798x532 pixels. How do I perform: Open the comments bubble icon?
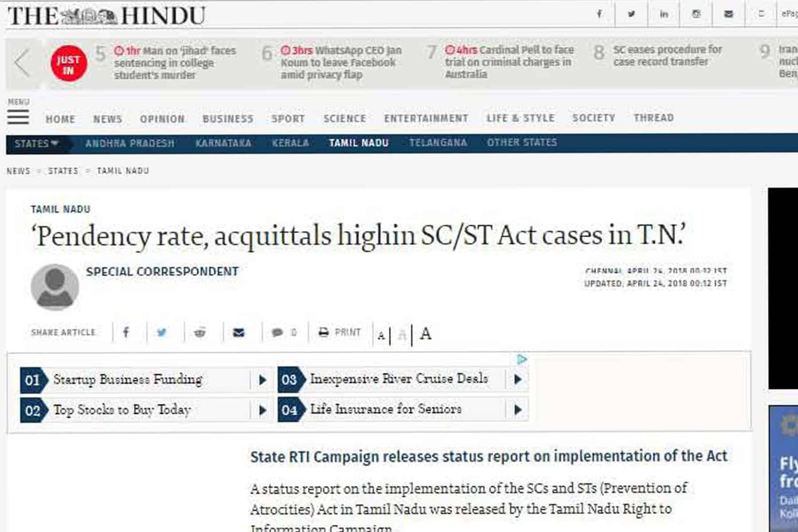tap(278, 332)
